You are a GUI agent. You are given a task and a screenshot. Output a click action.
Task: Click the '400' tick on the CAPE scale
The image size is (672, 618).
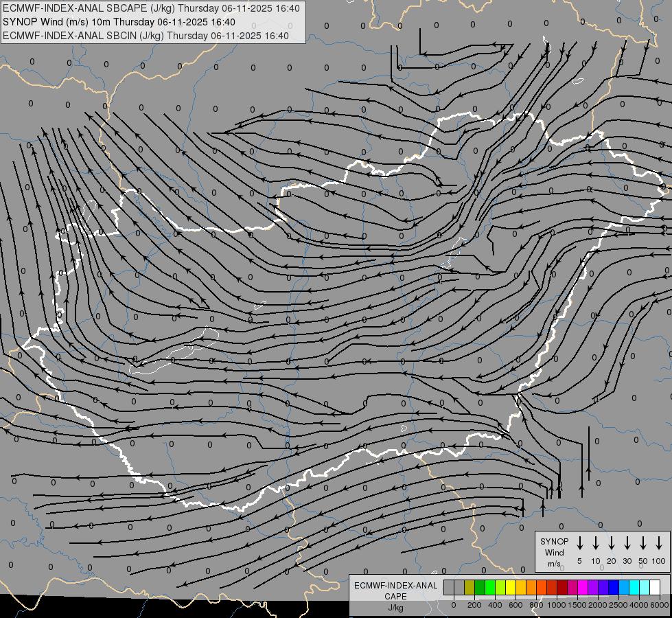pyautogui.click(x=495, y=605)
